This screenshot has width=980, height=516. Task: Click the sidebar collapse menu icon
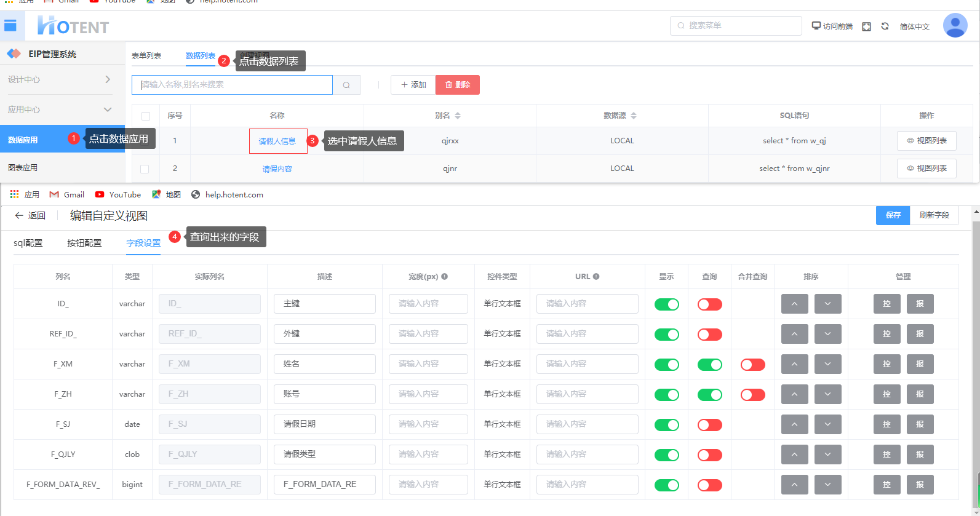[x=10, y=26]
